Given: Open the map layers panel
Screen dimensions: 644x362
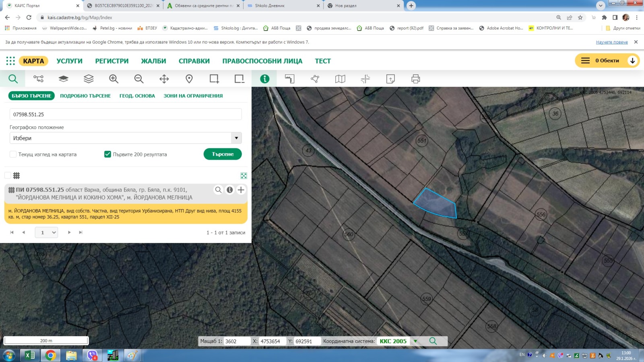Looking at the screenshot, I should [x=88, y=79].
